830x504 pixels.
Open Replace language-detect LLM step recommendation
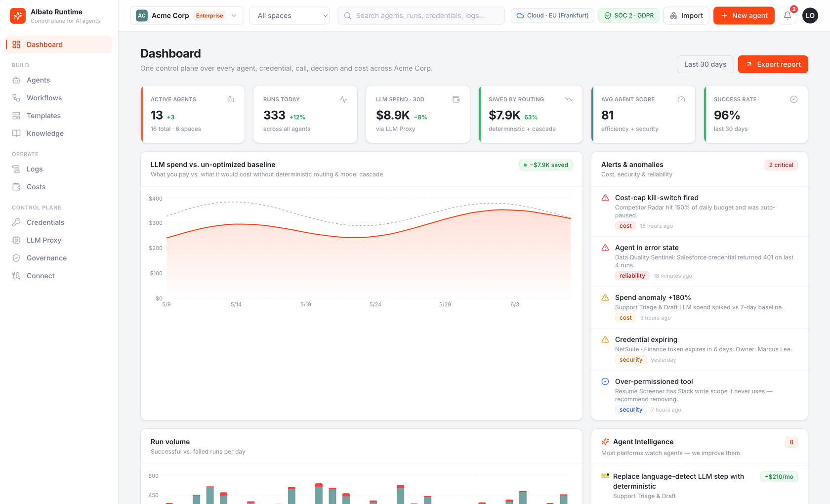[700, 485]
